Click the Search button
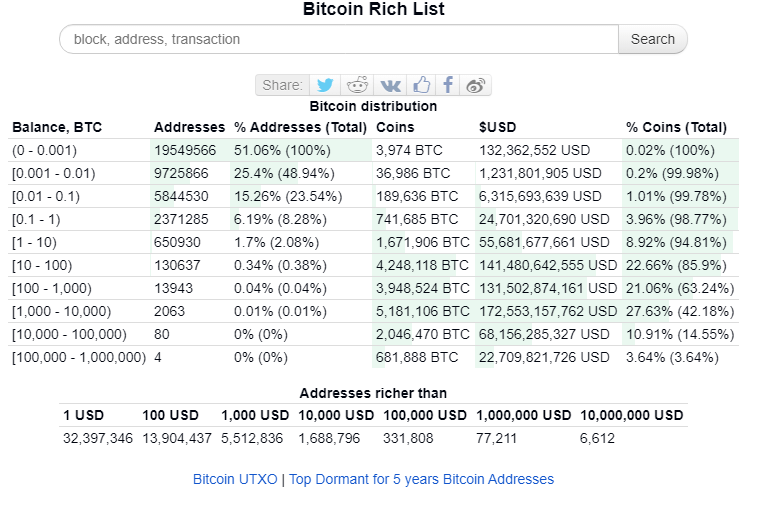 (x=653, y=39)
